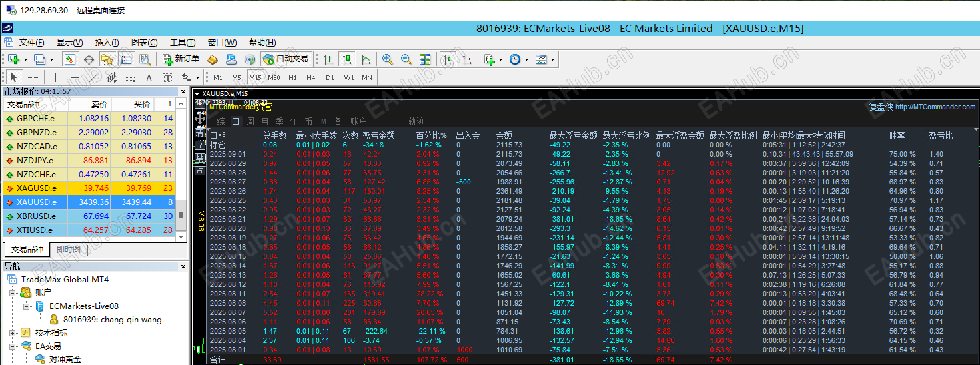The height and width of the screenshot is (365, 980).
Task: Select the horizontal line drawing tool
Action: [74, 77]
